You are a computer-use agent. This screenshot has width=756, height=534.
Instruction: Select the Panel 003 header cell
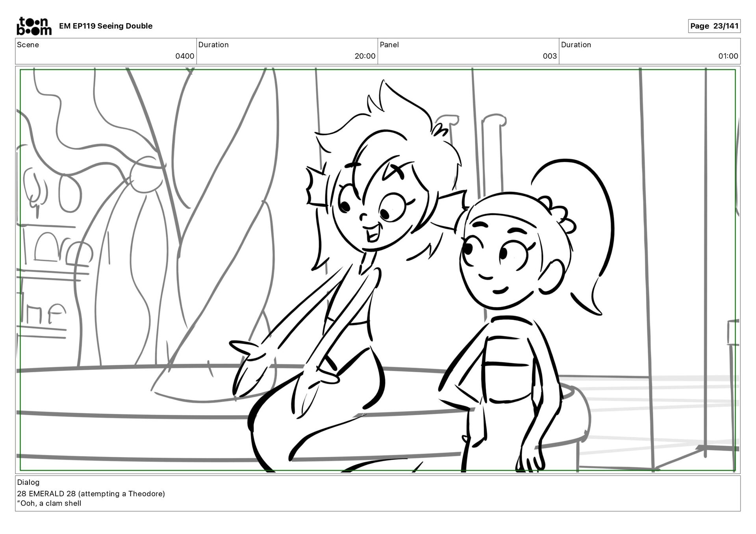pos(468,51)
